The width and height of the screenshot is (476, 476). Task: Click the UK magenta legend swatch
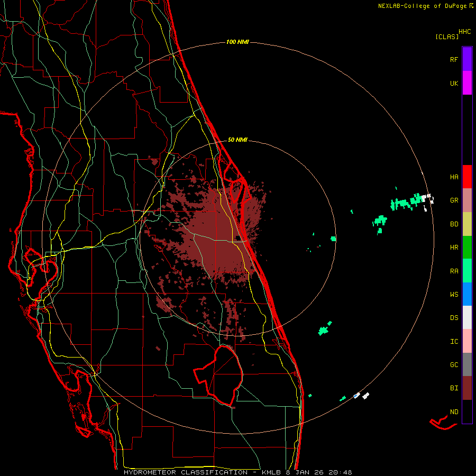(x=467, y=83)
